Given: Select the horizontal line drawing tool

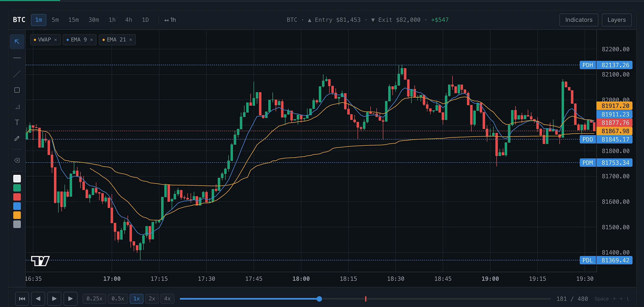Looking at the screenshot, I should (17, 58).
